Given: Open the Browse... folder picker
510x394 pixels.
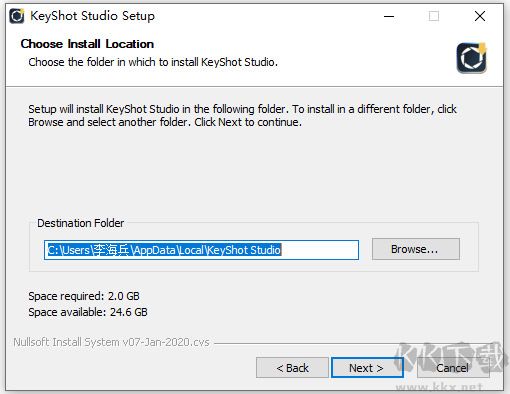Looking at the screenshot, I should pos(416,249).
